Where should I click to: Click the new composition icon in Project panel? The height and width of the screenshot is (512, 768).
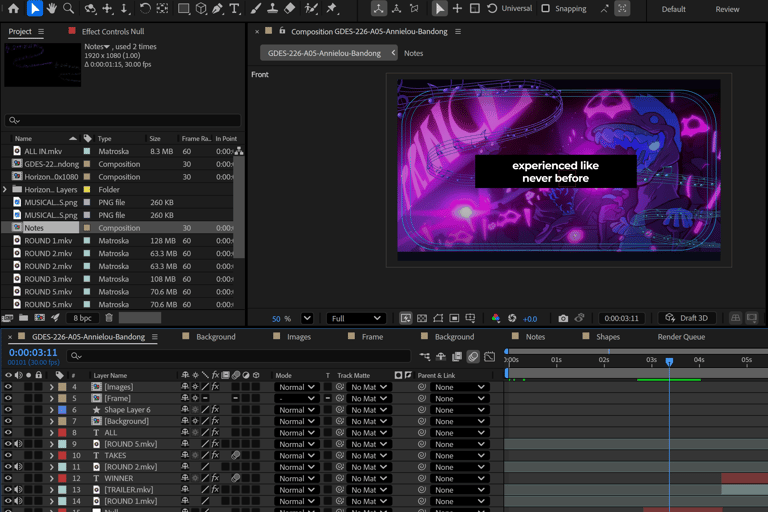click(x=40, y=317)
